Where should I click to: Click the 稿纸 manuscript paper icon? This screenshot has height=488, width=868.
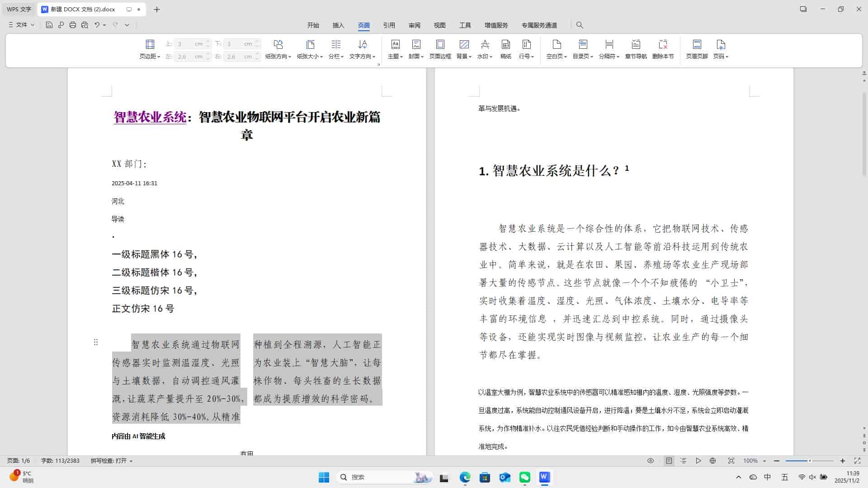(x=506, y=44)
